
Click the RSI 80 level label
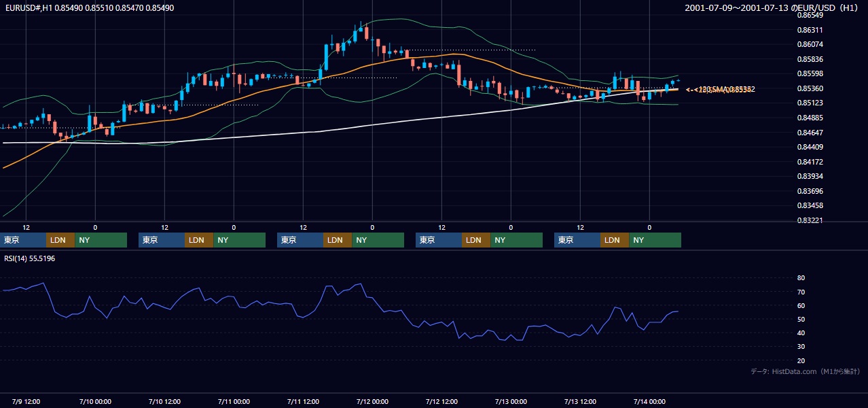click(801, 278)
